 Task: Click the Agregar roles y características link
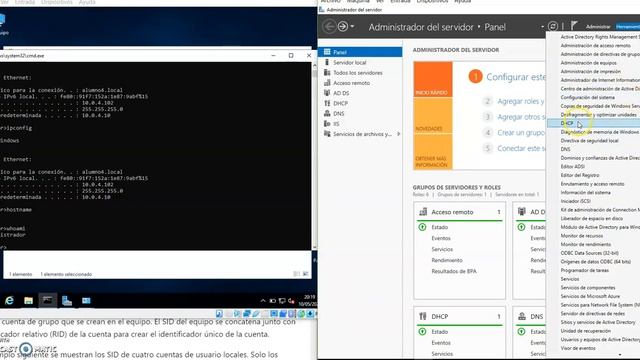pyautogui.click(x=521, y=101)
